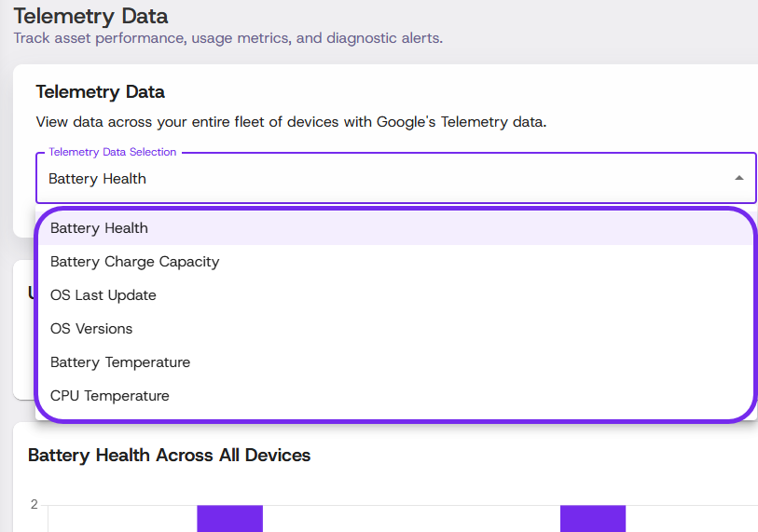Screen dimensions: 758x532
Task: Click the large Telemetry Data page title
Action: [90, 16]
